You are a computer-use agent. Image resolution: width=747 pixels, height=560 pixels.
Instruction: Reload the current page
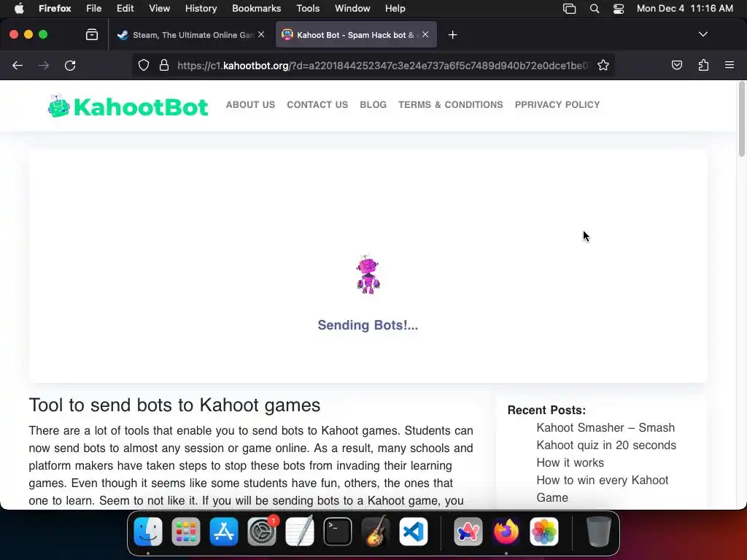coord(70,65)
